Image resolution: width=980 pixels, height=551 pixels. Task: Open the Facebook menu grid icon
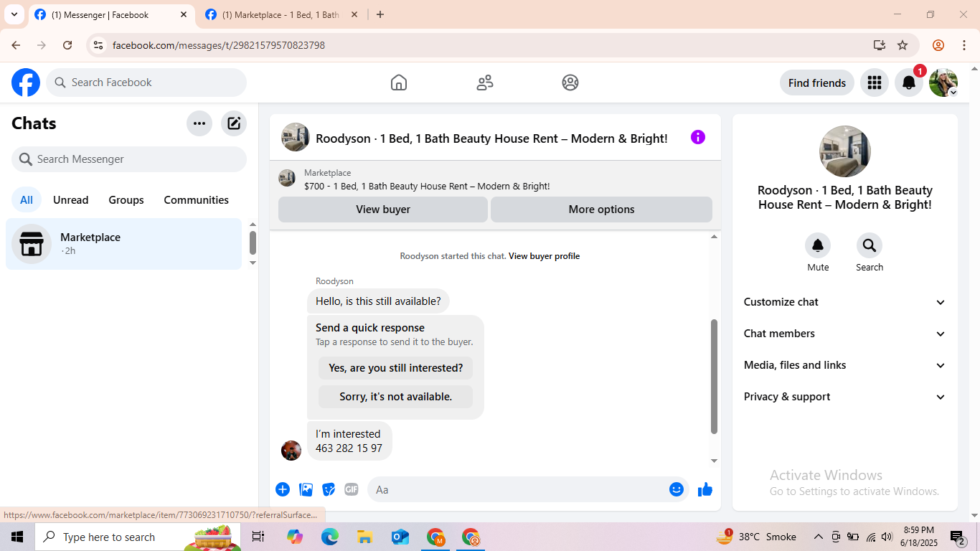pyautogui.click(x=874, y=83)
